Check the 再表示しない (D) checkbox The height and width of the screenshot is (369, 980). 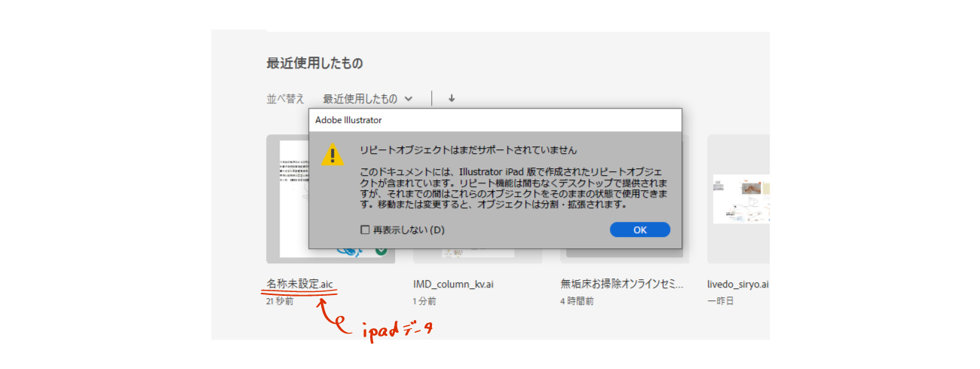365,230
